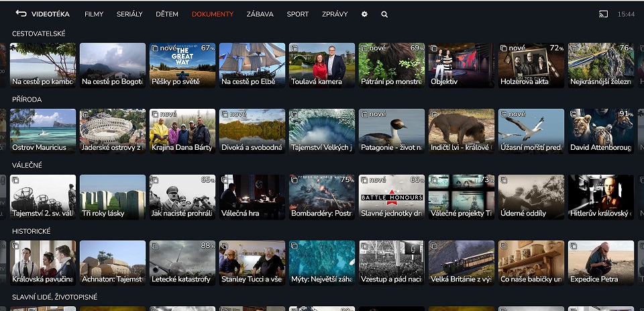Click series stack icon on Úderné oddíly

[504, 180]
